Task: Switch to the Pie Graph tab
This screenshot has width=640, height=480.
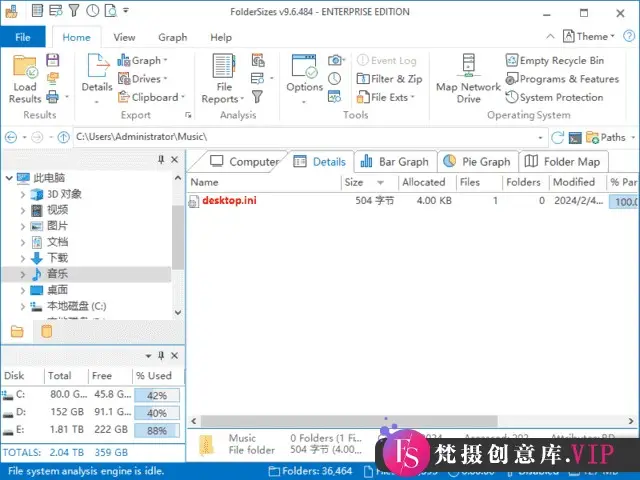Action: tap(477, 162)
